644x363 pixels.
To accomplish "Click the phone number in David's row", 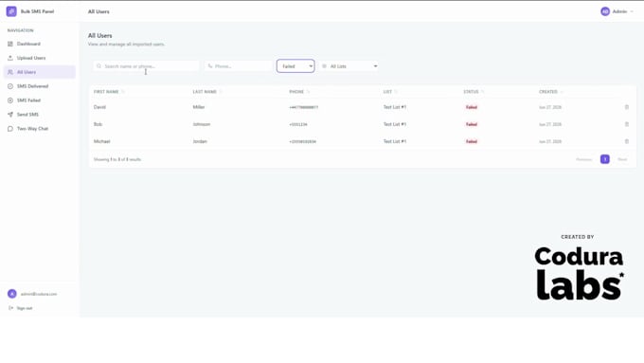I will click(x=303, y=107).
